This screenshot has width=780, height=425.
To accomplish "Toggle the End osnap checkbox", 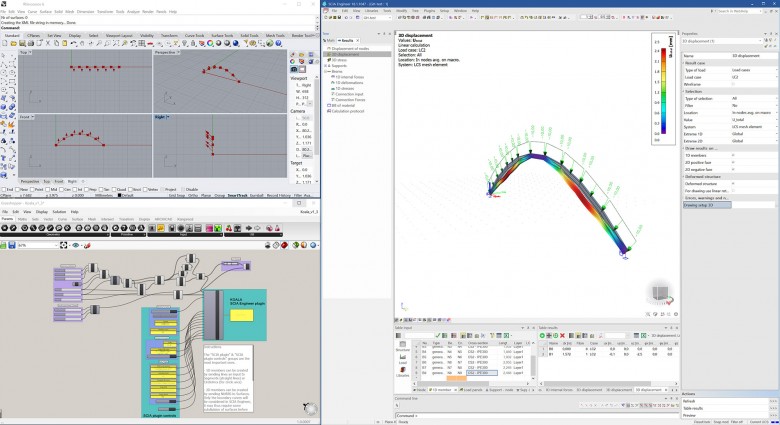I will click(5, 188).
